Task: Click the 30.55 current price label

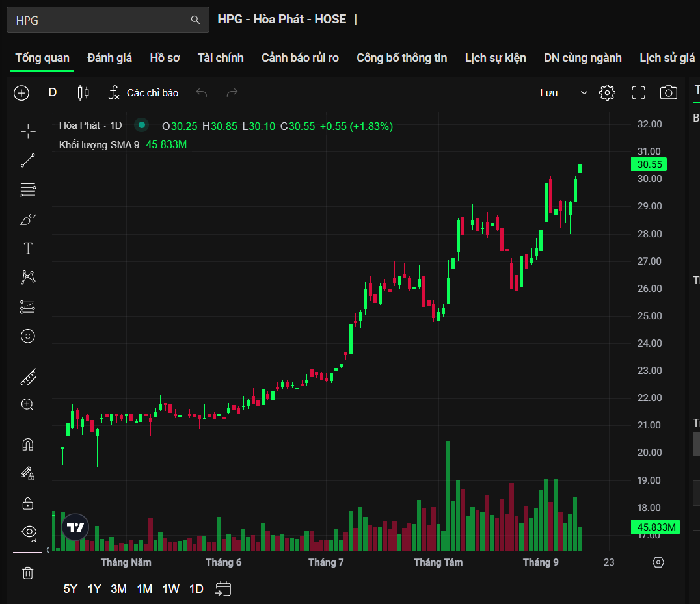Action: pyautogui.click(x=649, y=164)
